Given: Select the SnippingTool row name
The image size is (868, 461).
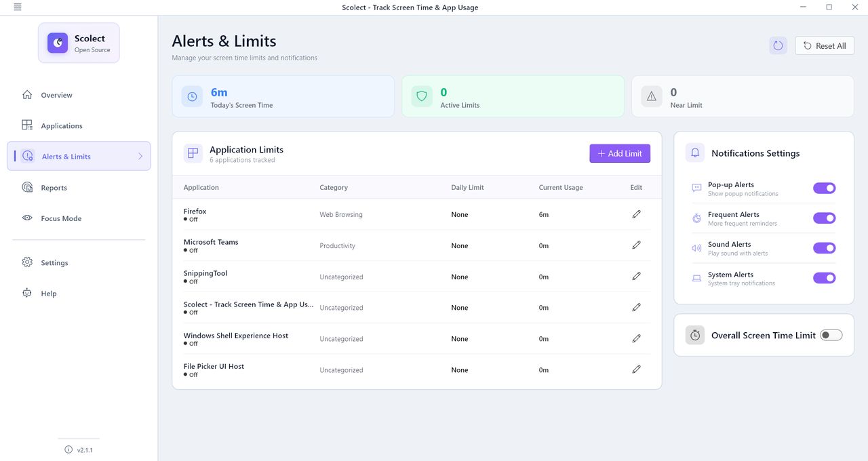Looking at the screenshot, I should click(205, 273).
